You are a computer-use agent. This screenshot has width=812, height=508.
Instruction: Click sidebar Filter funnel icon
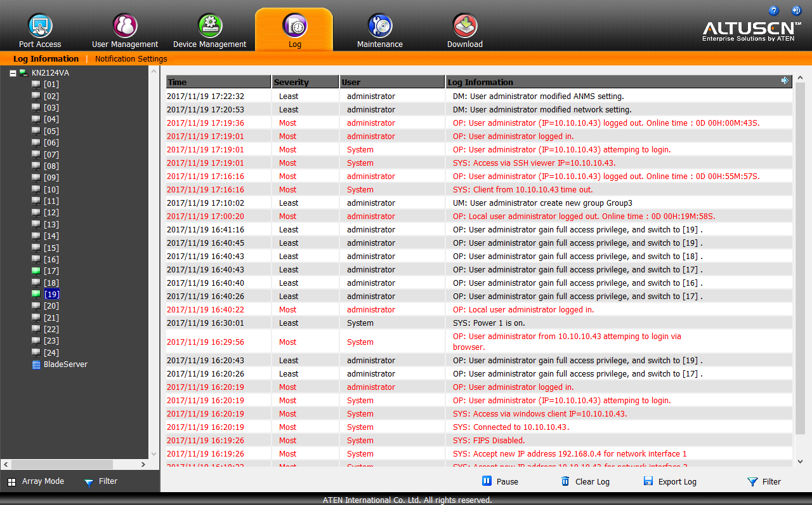(89, 483)
